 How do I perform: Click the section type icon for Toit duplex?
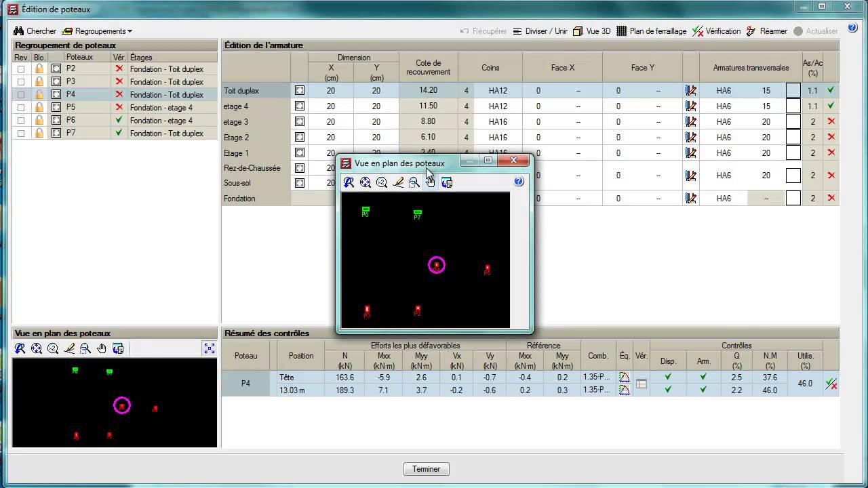(299, 90)
